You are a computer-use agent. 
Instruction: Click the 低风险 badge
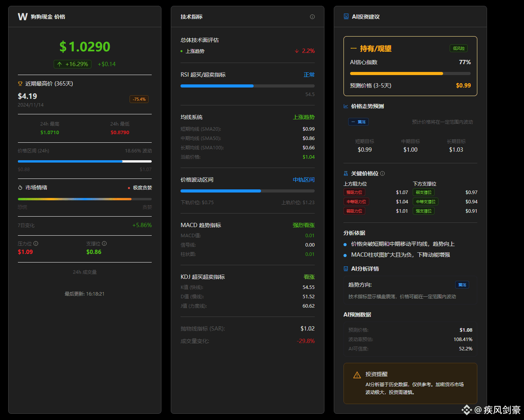[459, 48]
